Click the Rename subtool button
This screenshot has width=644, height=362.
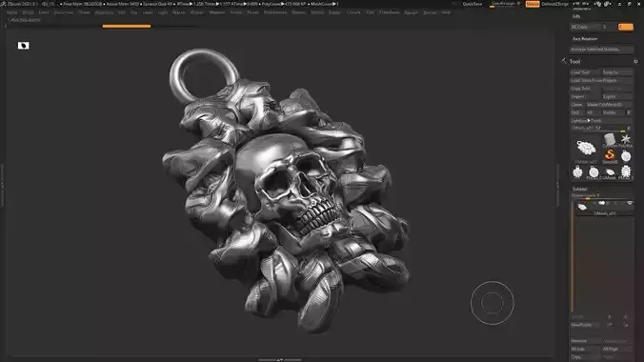pyautogui.click(x=585, y=341)
